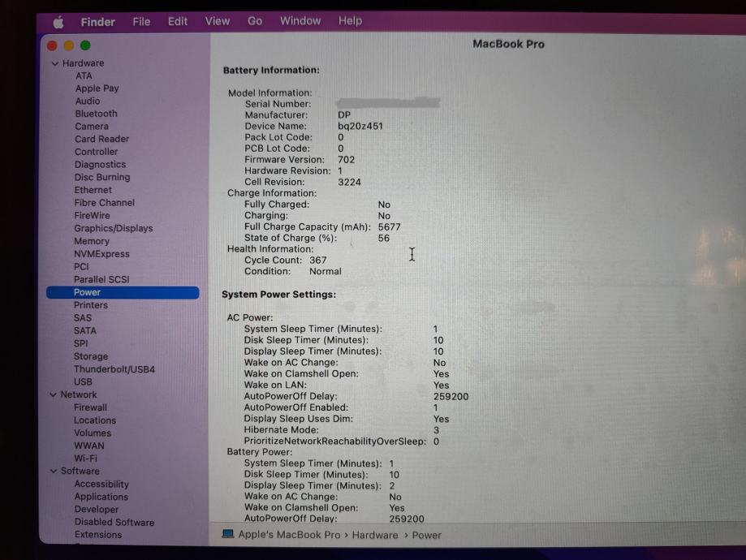746x560 pixels.
Task: Select Controller in the sidebar
Action: tap(96, 152)
